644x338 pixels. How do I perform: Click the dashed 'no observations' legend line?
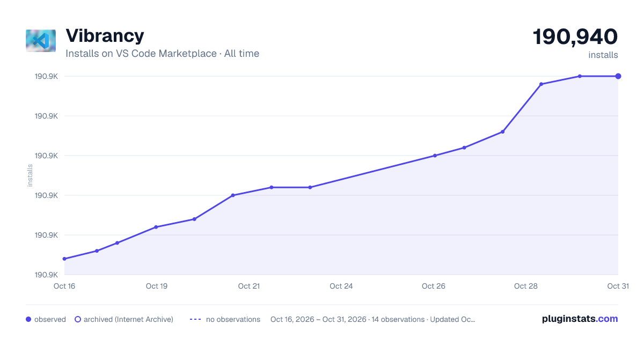tap(195, 319)
